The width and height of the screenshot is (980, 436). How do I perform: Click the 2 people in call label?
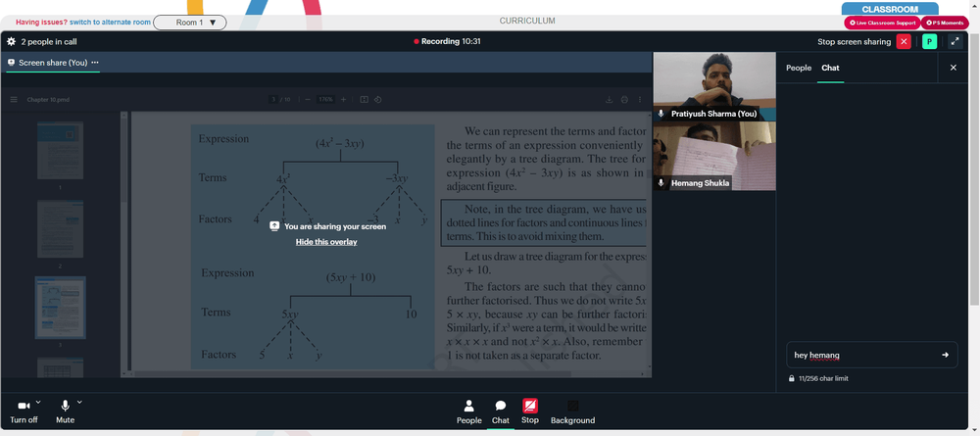click(x=49, y=42)
